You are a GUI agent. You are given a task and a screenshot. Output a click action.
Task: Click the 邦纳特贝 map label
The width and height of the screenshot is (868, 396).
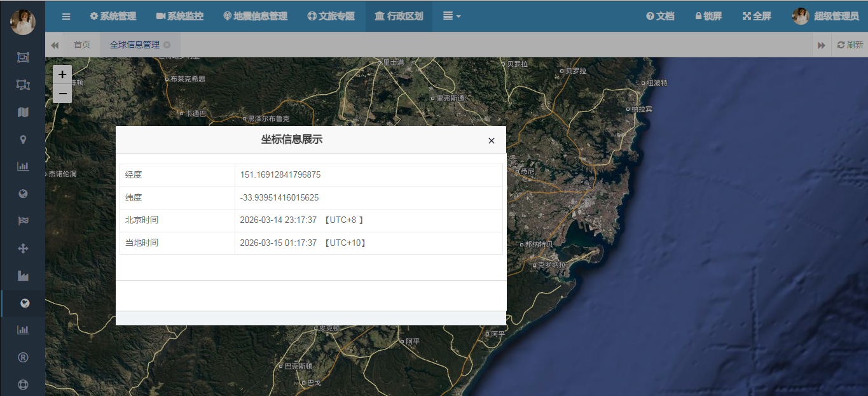[539, 244]
